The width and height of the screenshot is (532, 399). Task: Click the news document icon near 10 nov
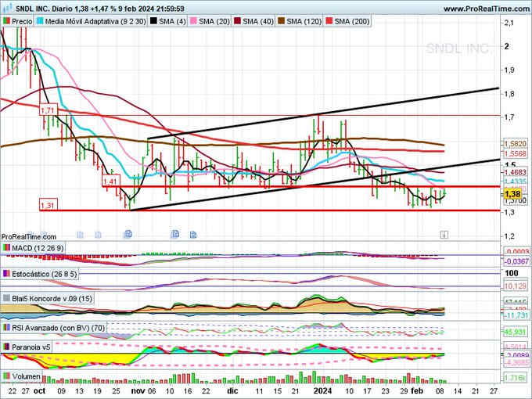pos(174,234)
